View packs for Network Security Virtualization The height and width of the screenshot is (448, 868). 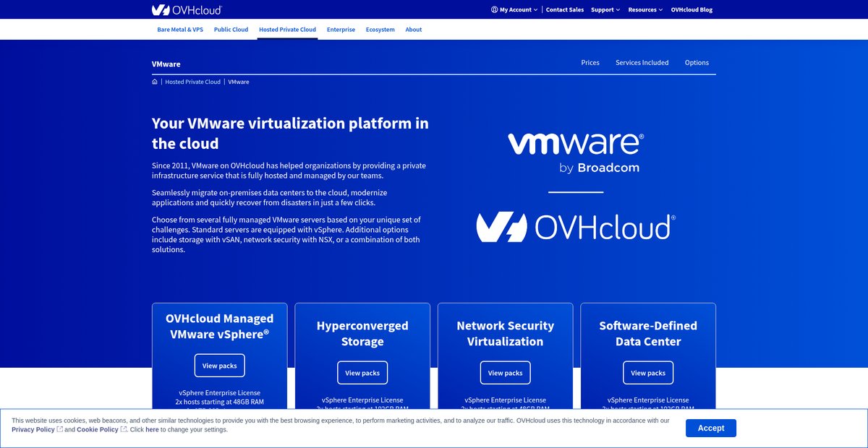tap(506, 373)
